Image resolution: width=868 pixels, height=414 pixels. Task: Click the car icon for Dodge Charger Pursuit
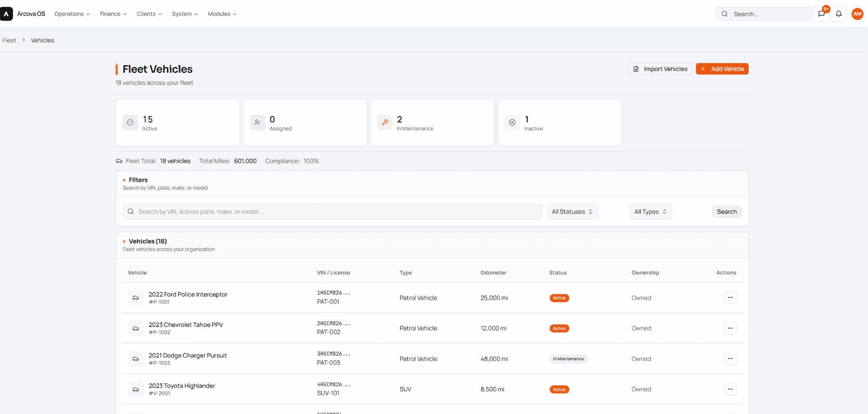pyautogui.click(x=136, y=359)
